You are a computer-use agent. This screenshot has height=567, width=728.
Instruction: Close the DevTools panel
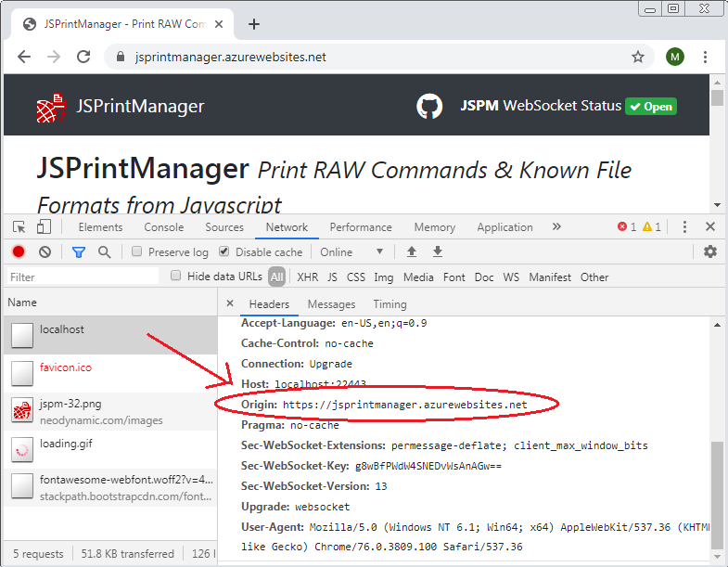tap(709, 226)
